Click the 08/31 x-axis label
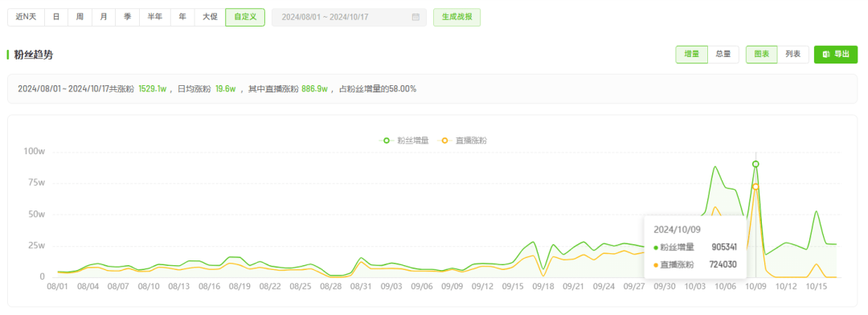This screenshot has height=315, width=868. [360, 287]
